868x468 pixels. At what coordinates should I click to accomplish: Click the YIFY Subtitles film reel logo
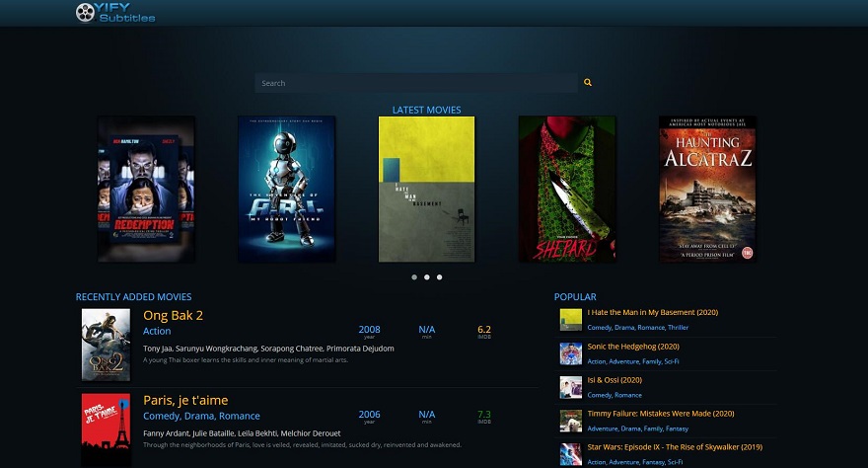click(x=115, y=12)
